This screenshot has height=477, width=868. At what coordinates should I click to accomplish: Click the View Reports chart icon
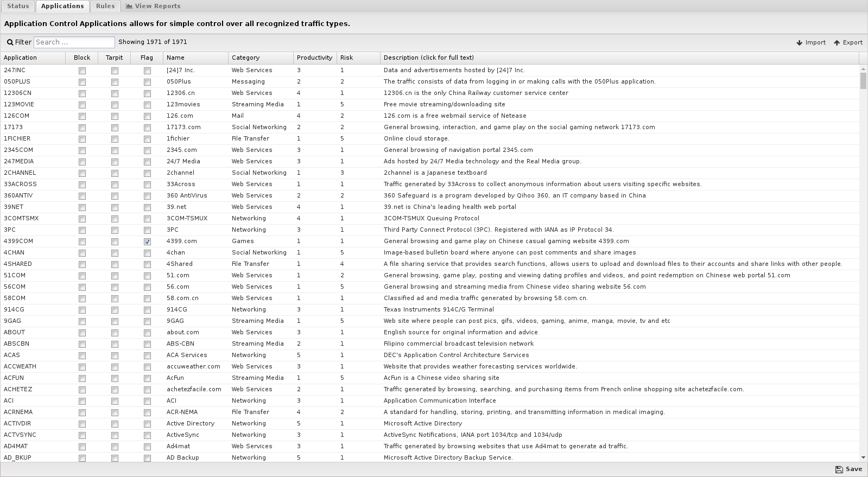coord(129,7)
